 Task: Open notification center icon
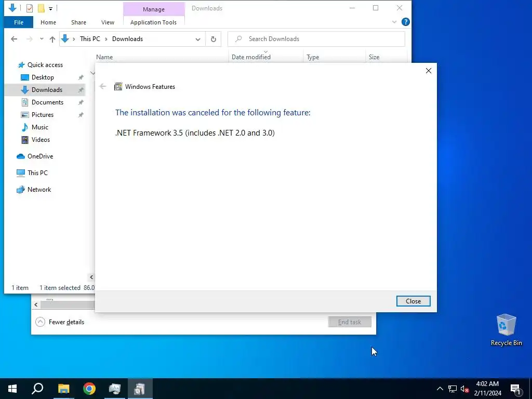coord(516,389)
